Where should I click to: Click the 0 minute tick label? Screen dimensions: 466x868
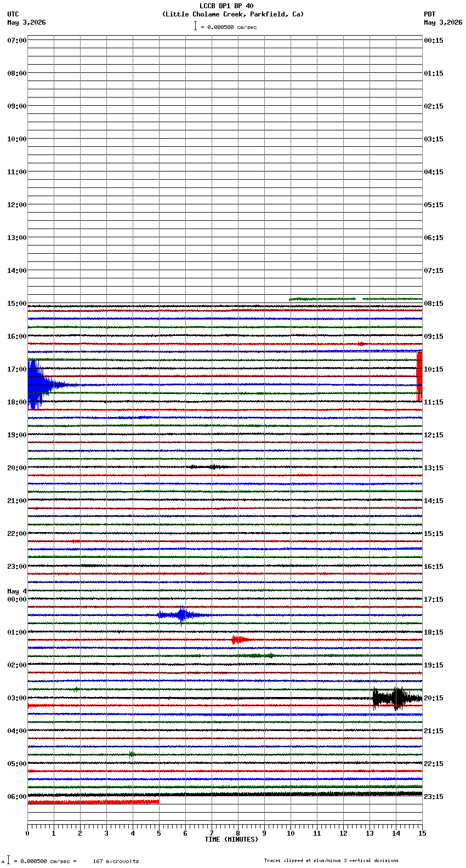pyautogui.click(x=27, y=833)
